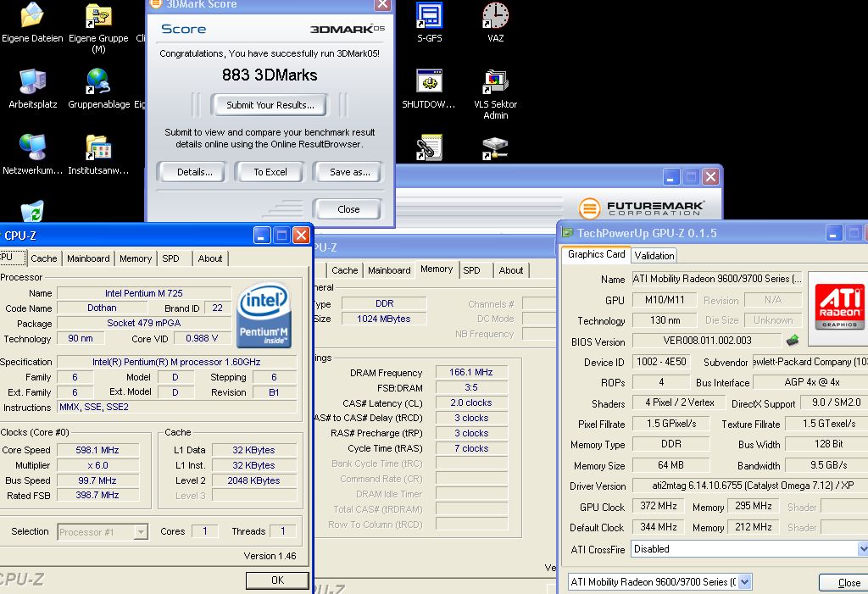
Task: Click the 1002 - 4E50 device ID field
Action: 661,362
